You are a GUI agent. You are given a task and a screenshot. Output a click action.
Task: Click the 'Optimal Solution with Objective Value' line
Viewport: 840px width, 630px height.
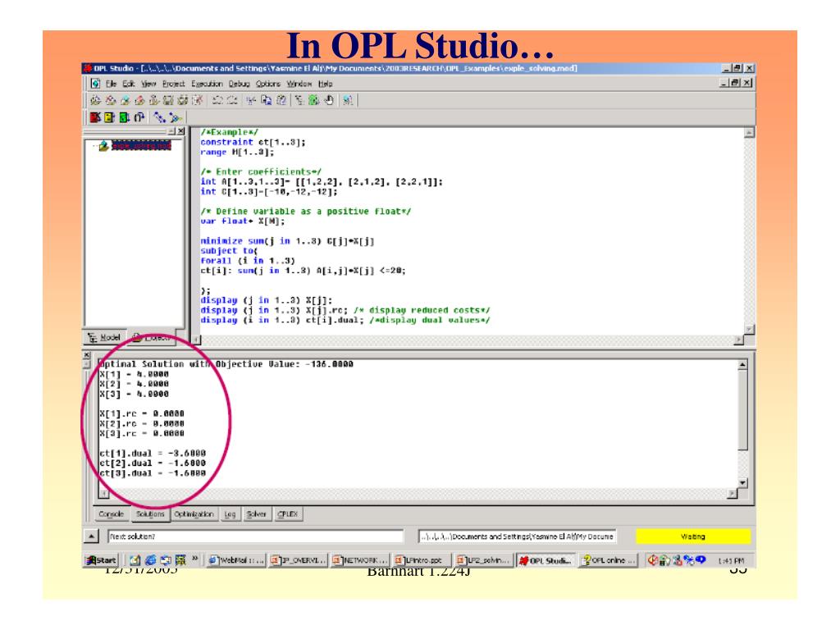(x=226, y=364)
